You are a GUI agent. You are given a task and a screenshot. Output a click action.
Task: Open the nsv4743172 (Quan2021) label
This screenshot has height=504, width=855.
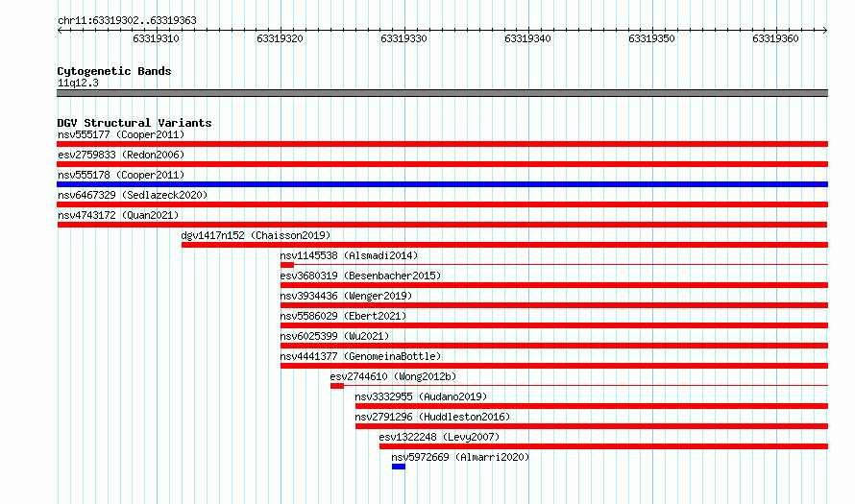(118, 215)
